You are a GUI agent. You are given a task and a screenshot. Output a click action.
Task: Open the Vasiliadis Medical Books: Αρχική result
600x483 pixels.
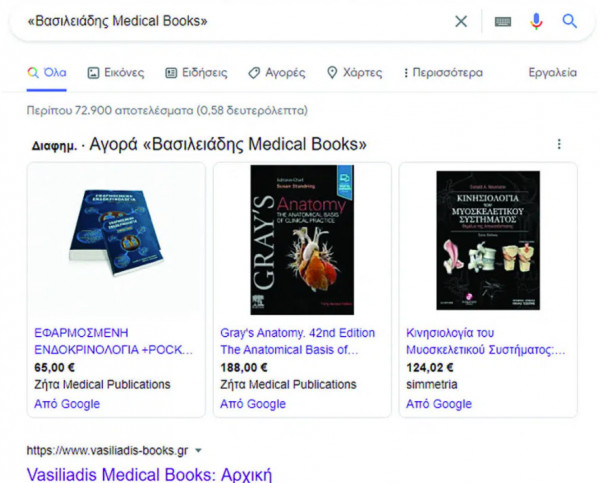coord(149,473)
